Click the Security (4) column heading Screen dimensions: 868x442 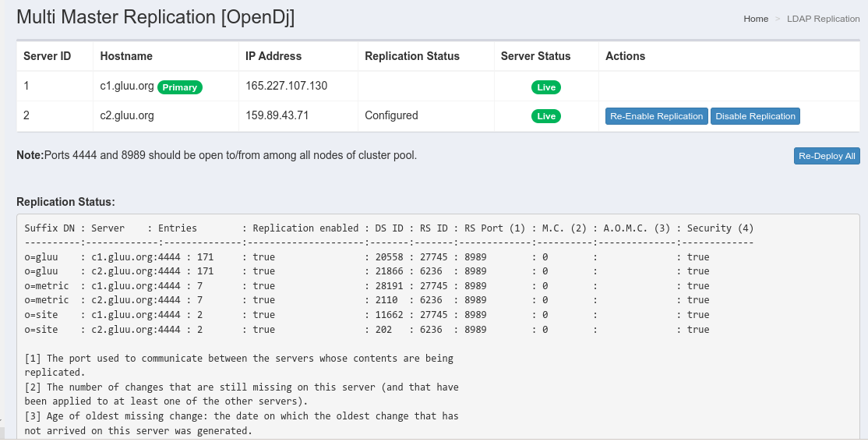click(x=720, y=228)
